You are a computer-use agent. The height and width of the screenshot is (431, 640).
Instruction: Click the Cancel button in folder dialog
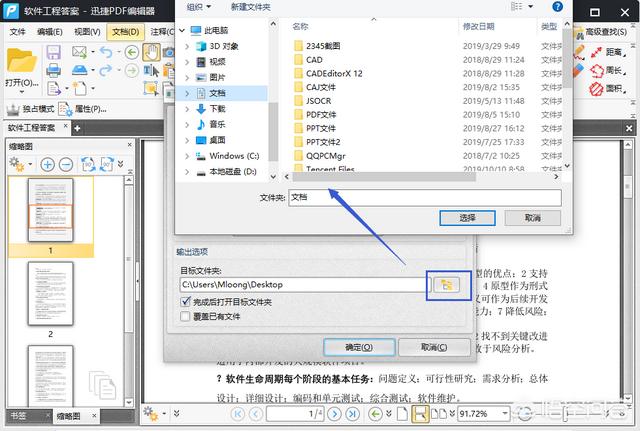coord(532,217)
